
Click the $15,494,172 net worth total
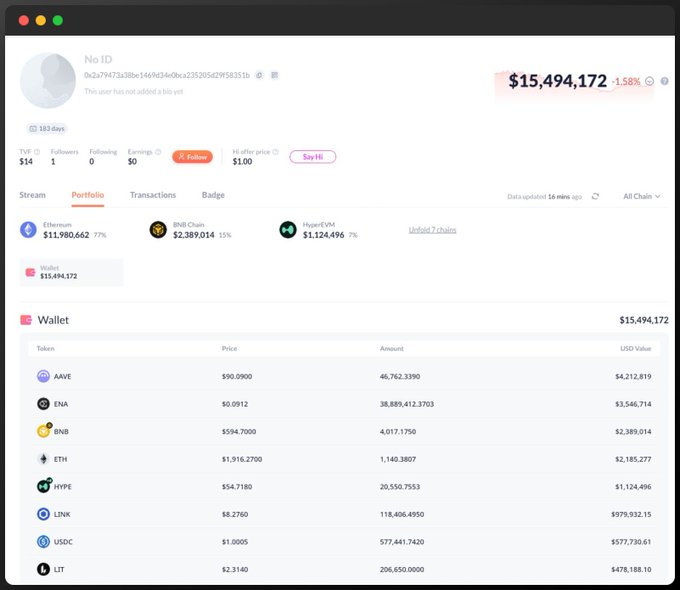[558, 81]
